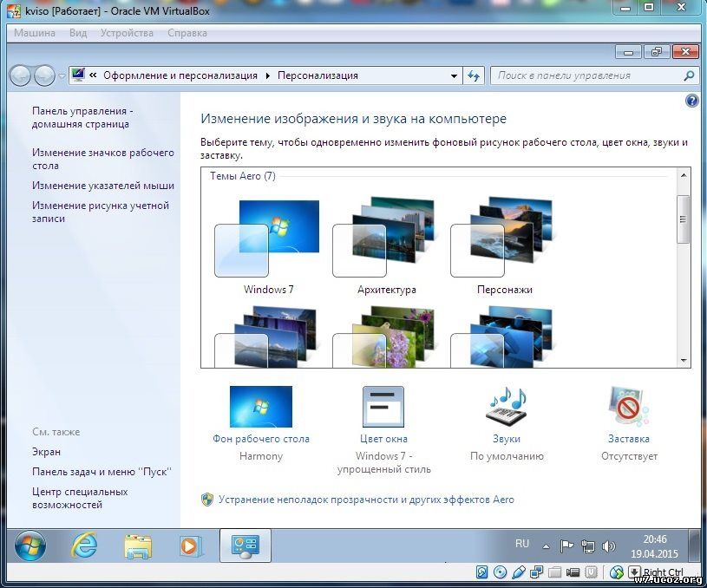
Task: Click the CPU virtualization indicator in status bar
Action: tap(591, 572)
